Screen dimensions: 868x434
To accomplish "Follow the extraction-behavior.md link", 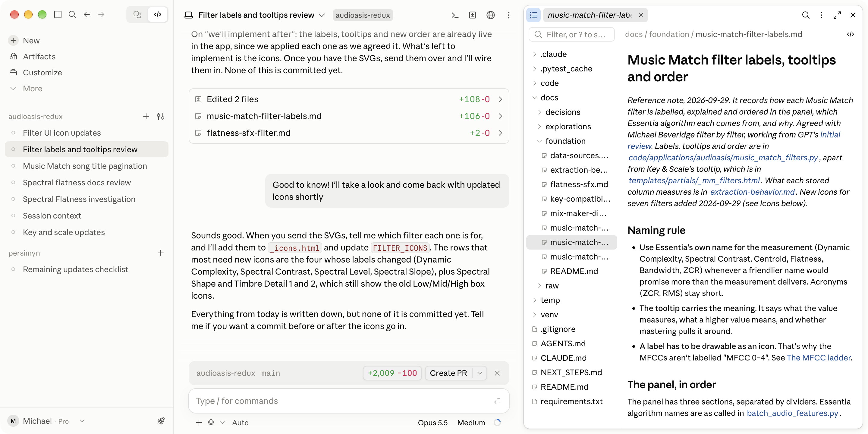I will pos(753,192).
